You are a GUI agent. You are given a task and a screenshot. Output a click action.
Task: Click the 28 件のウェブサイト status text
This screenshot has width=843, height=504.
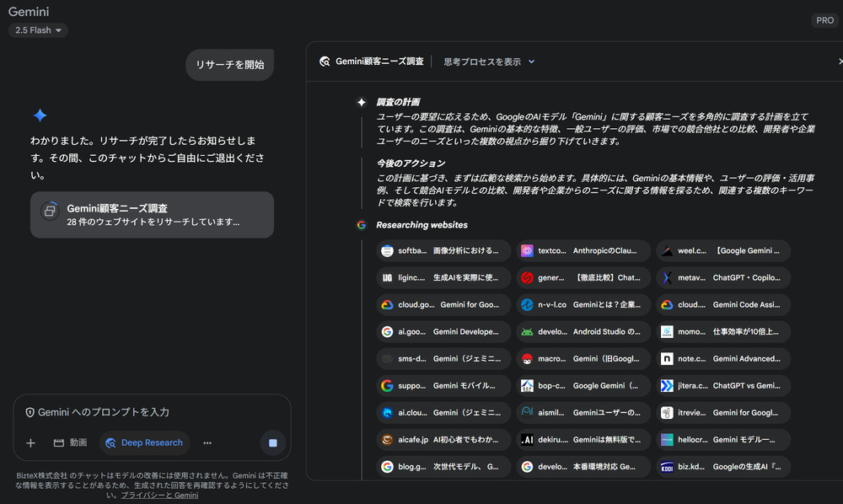(153, 222)
